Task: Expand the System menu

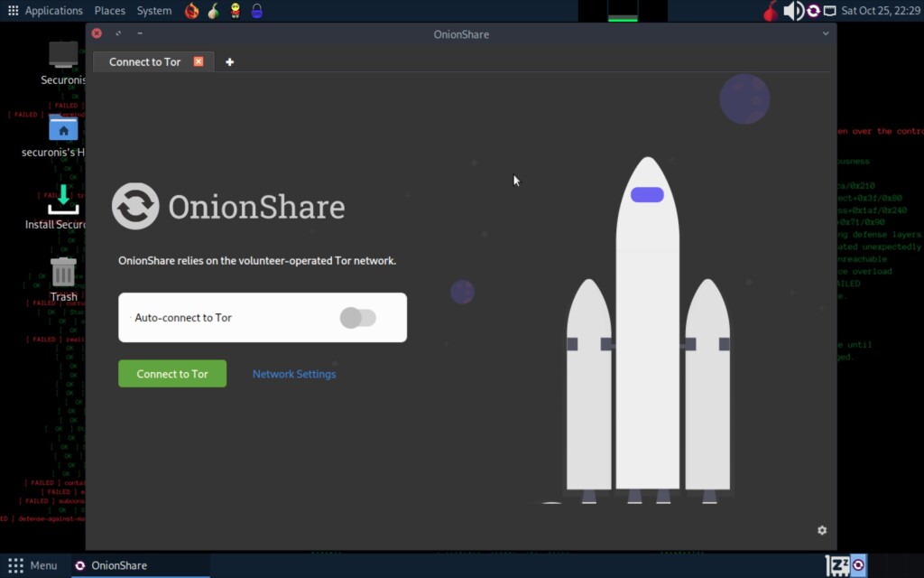Action: 154,11
